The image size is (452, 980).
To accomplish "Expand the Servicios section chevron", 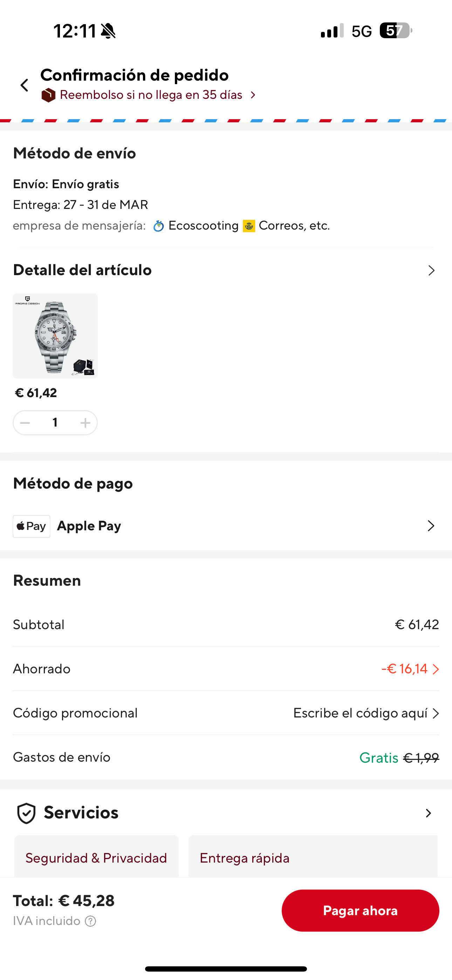I will click(x=429, y=813).
